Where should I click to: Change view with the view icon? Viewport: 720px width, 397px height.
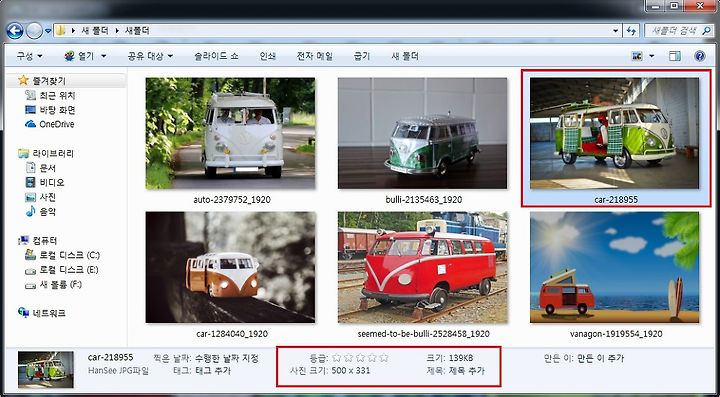click(637, 56)
